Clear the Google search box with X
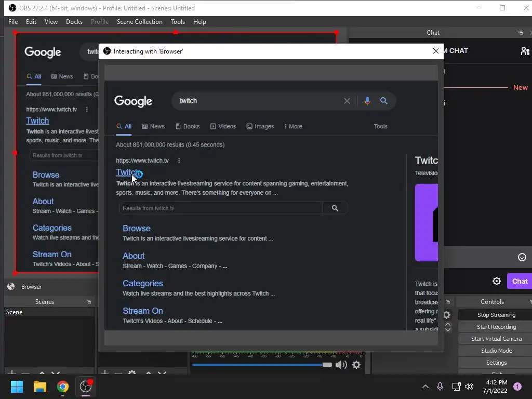 (347, 101)
